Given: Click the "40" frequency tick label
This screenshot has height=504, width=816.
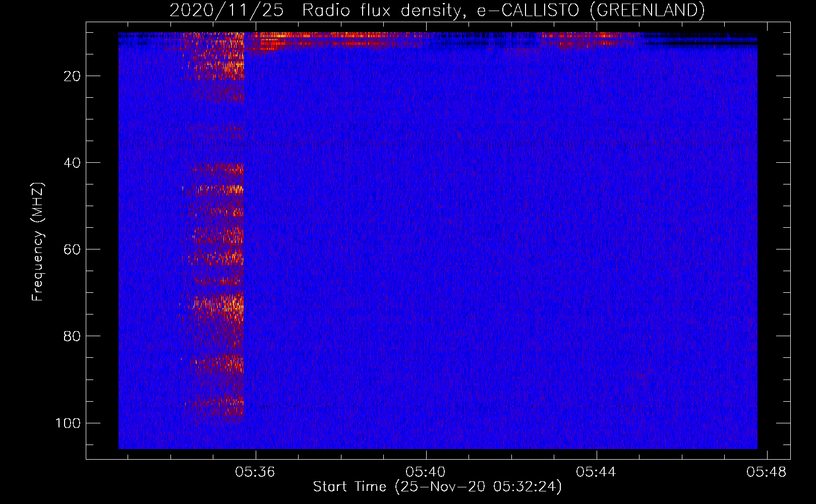Looking at the screenshot, I should (x=72, y=163).
